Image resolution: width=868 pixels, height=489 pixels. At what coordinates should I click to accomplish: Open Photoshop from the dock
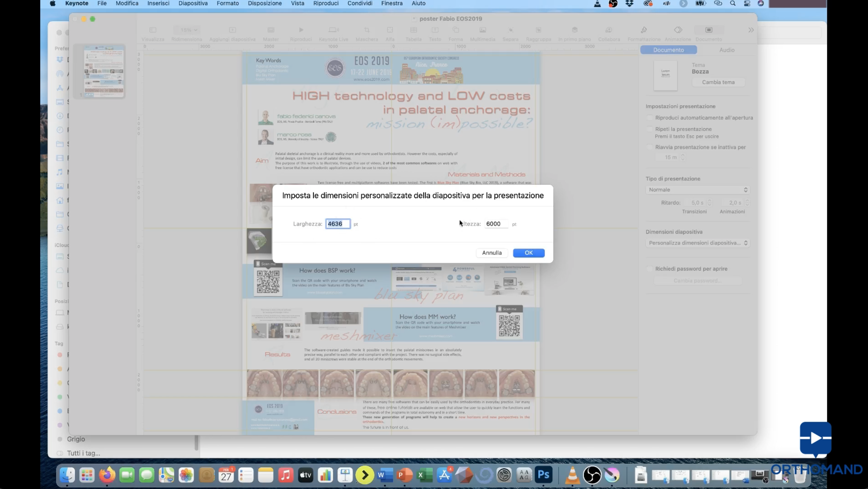click(543, 475)
